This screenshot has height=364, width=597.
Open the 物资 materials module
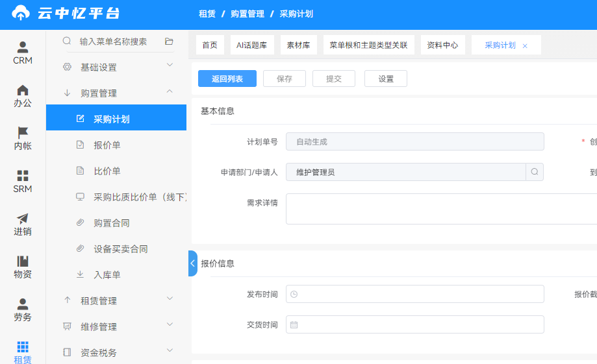[x=23, y=267]
